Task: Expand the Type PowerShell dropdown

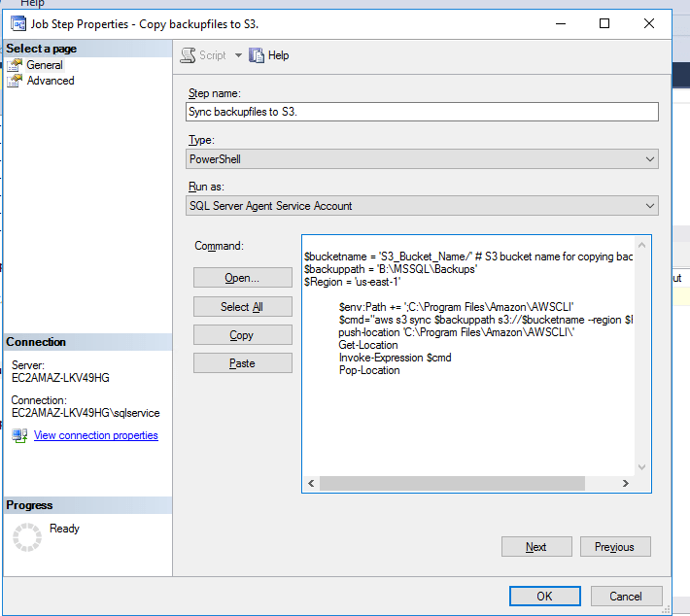Action: click(x=649, y=159)
